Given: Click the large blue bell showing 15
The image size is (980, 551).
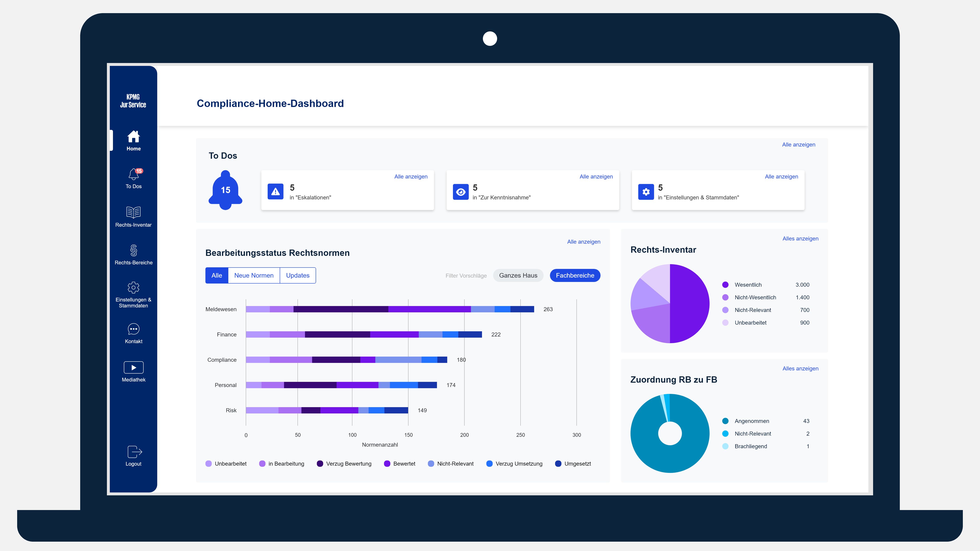Looking at the screenshot, I should coord(225,190).
